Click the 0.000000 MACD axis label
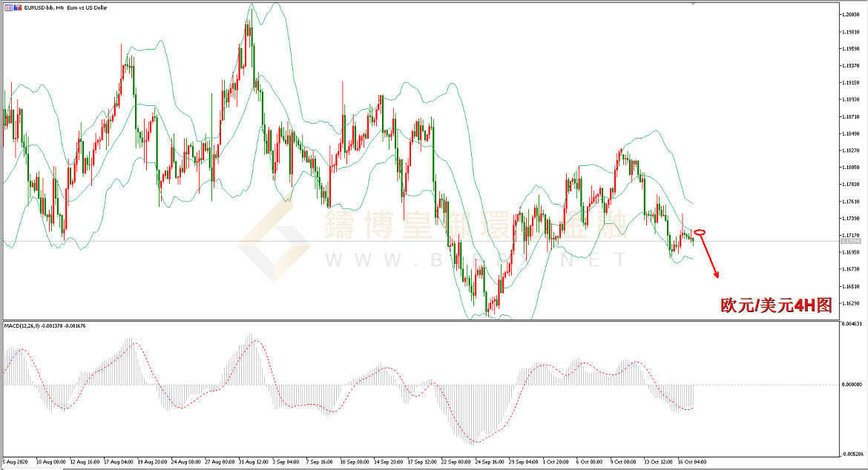868x470 pixels. point(852,384)
